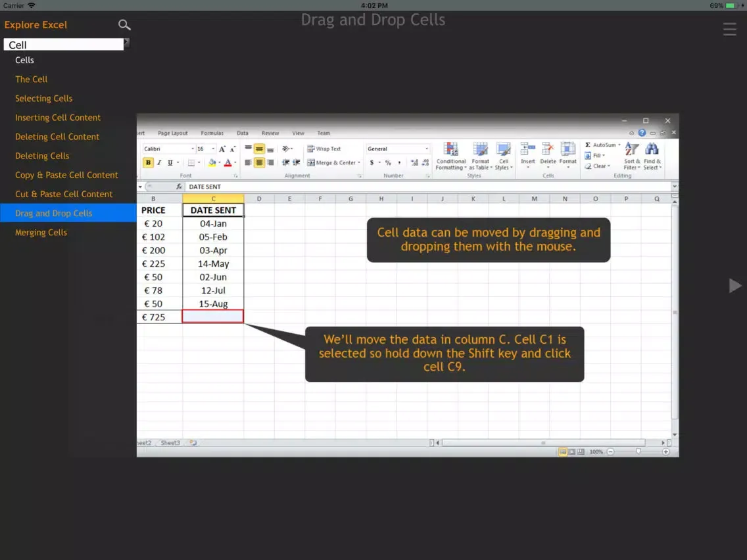
Task: Click the Wrap Text button
Action: (x=324, y=149)
